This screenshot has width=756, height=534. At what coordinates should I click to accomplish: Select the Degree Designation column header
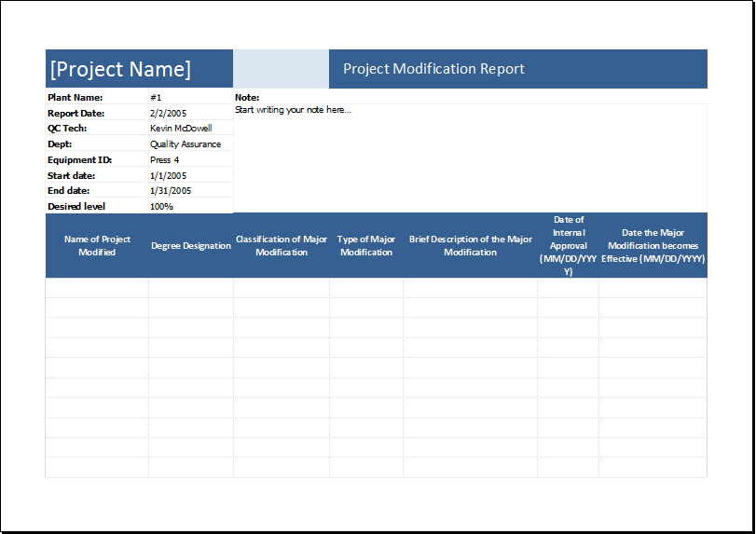coord(191,245)
